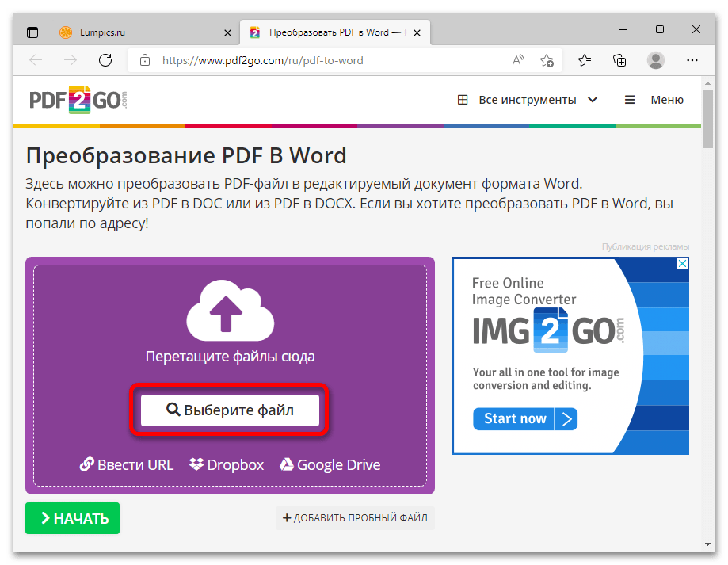The image size is (728, 565).
Task: Click the 'Публикация рекламы' text
Action: click(646, 246)
